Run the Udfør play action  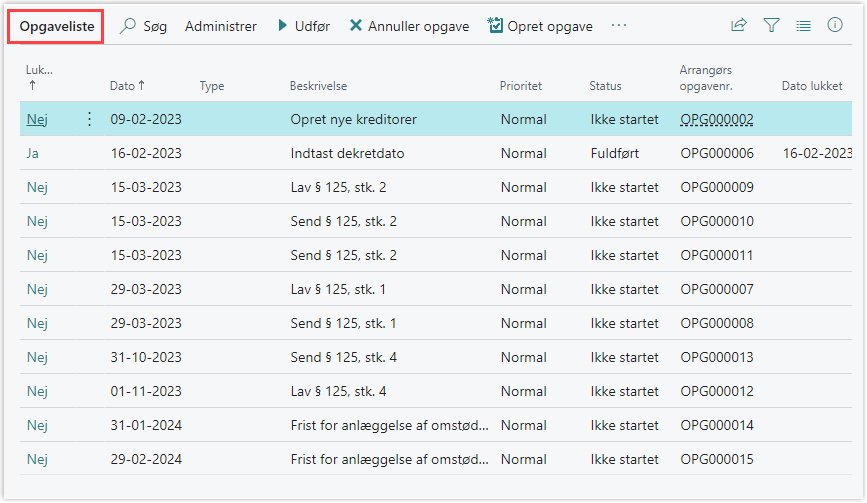pyautogui.click(x=303, y=26)
